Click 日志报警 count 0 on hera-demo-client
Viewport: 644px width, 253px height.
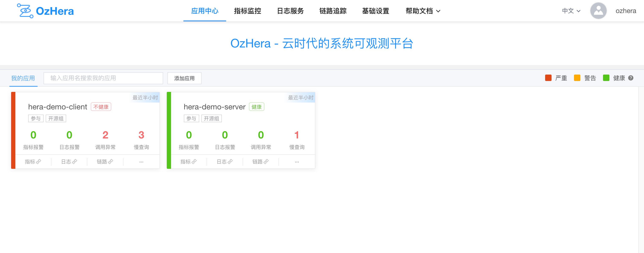point(69,135)
